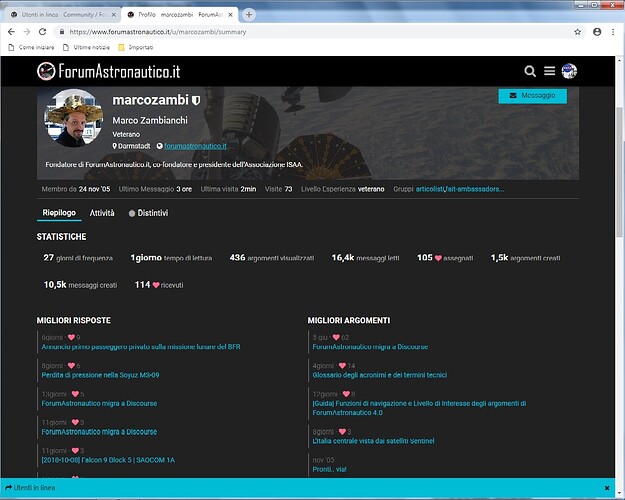Open the Distintivi tab
The image size is (625, 500).
point(148,213)
